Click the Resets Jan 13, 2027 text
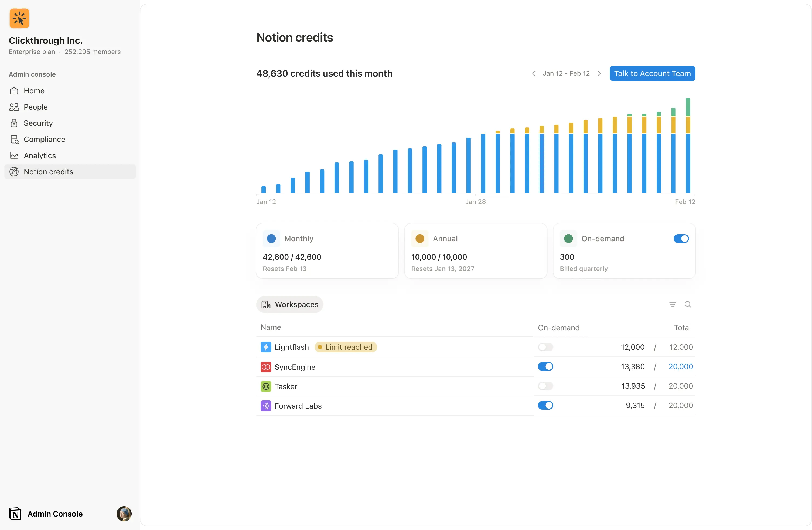 pyautogui.click(x=443, y=269)
